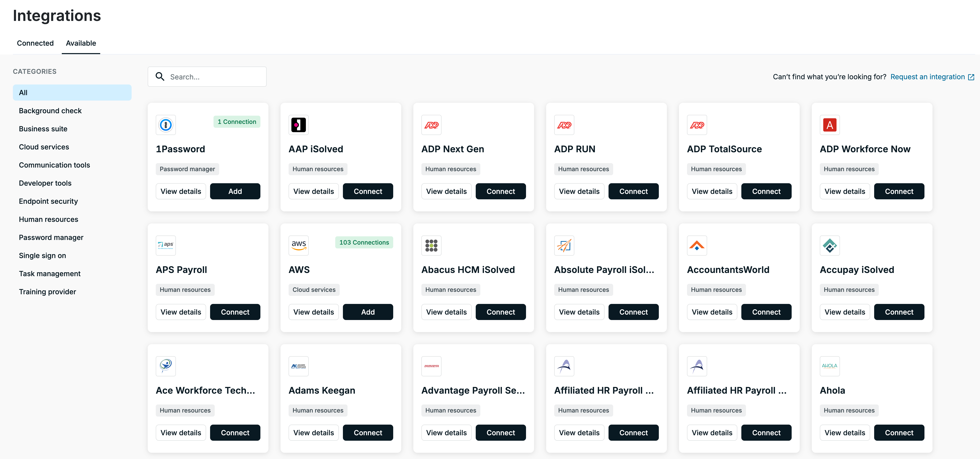The image size is (980, 459).
Task: Click the Accupay iSolved logo icon
Action: coord(830,245)
